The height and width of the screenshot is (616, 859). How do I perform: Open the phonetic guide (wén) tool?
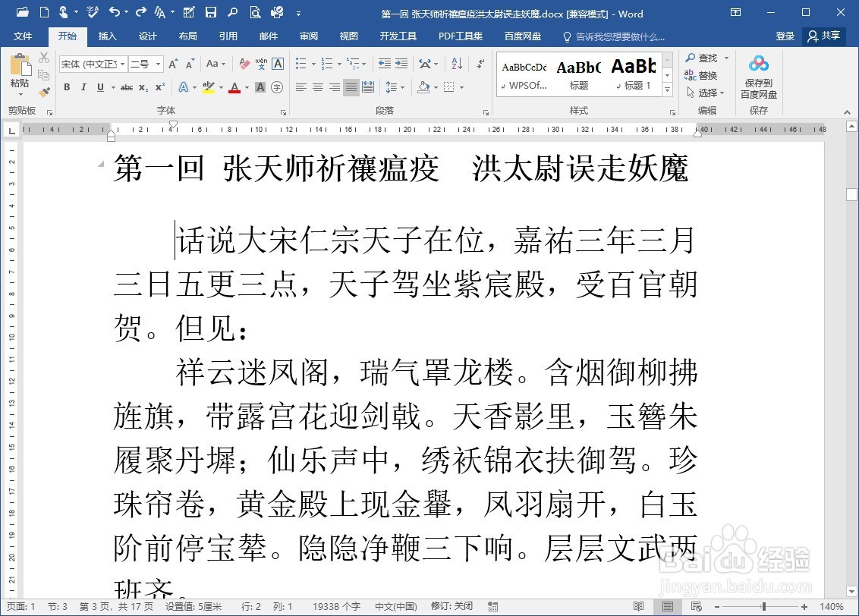click(261, 64)
